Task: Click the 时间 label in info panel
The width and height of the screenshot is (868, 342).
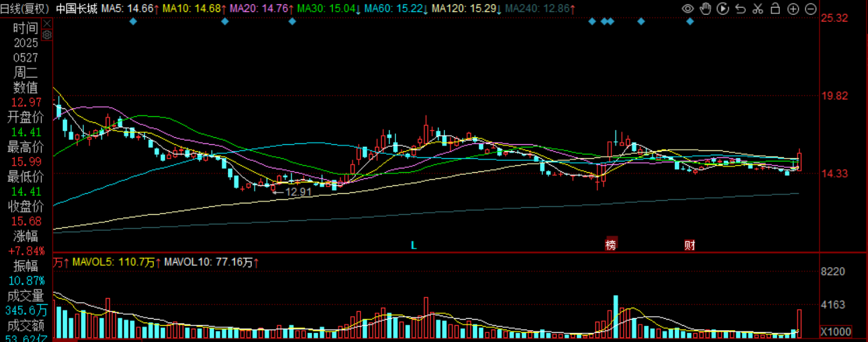Action: [x=25, y=28]
